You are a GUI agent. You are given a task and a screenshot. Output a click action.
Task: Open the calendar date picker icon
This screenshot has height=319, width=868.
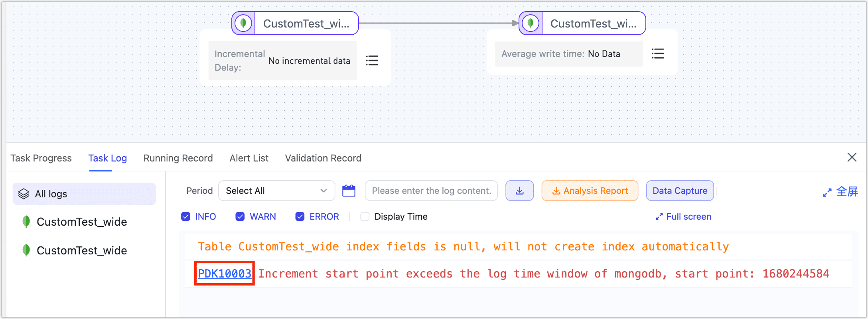coord(349,191)
